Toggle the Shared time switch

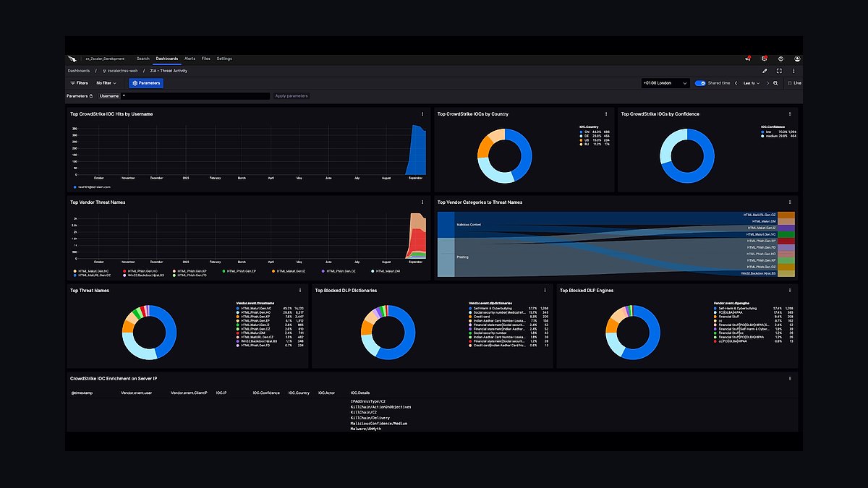pos(700,83)
